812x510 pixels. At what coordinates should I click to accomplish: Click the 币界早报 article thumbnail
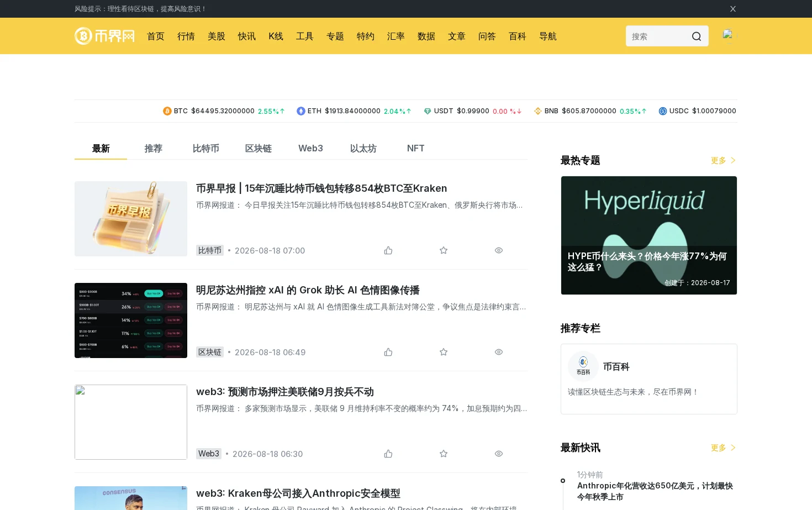click(131, 219)
